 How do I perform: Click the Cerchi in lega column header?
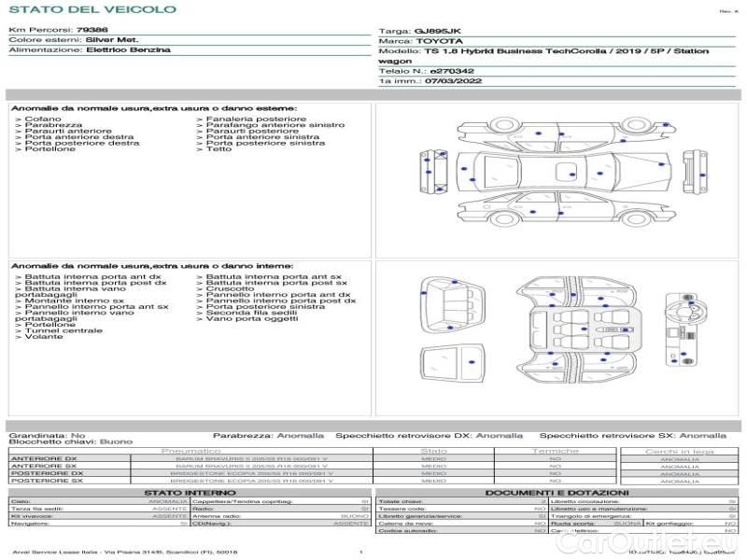tap(680, 451)
